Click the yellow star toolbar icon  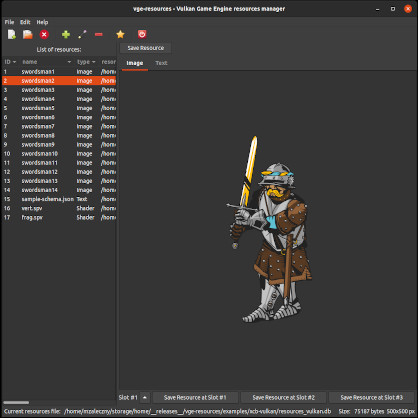tap(120, 34)
